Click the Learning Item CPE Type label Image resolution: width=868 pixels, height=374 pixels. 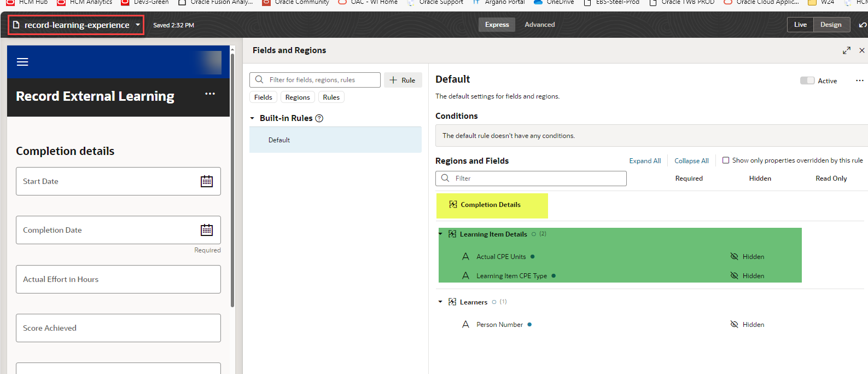pyautogui.click(x=511, y=276)
